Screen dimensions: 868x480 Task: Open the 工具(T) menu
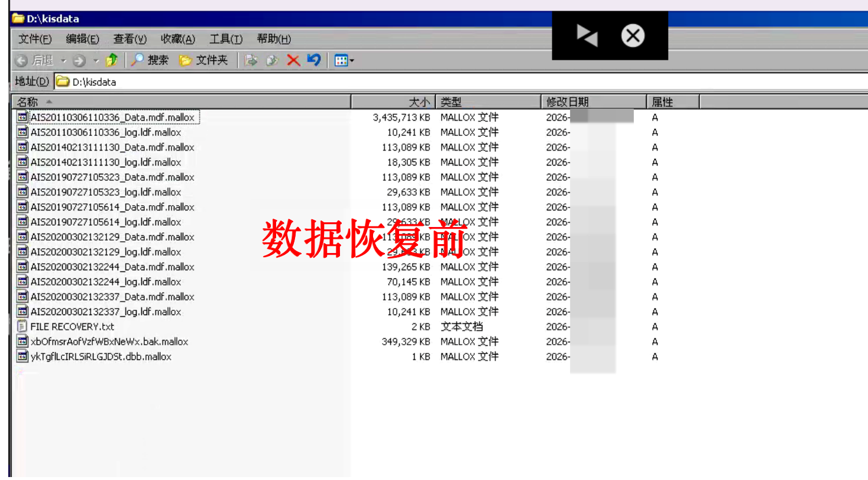click(225, 39)
